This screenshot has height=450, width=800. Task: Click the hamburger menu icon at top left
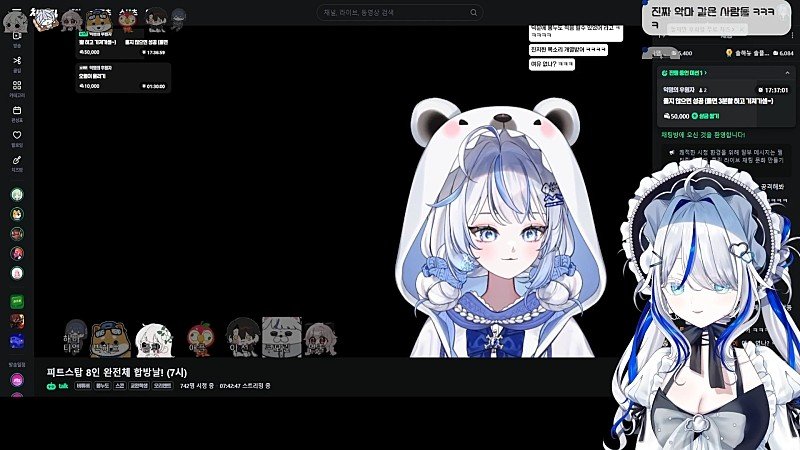pyautogui.click(x=16, y=9)
